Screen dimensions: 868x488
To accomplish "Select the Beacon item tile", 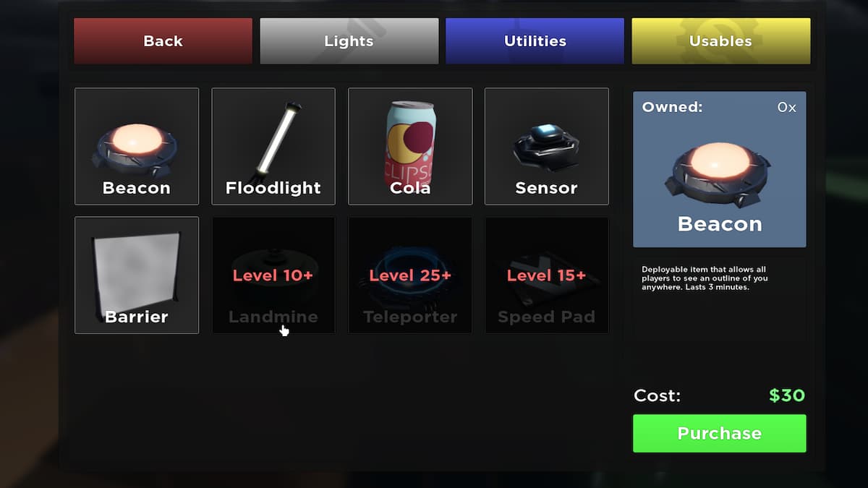I will point(137,146).
